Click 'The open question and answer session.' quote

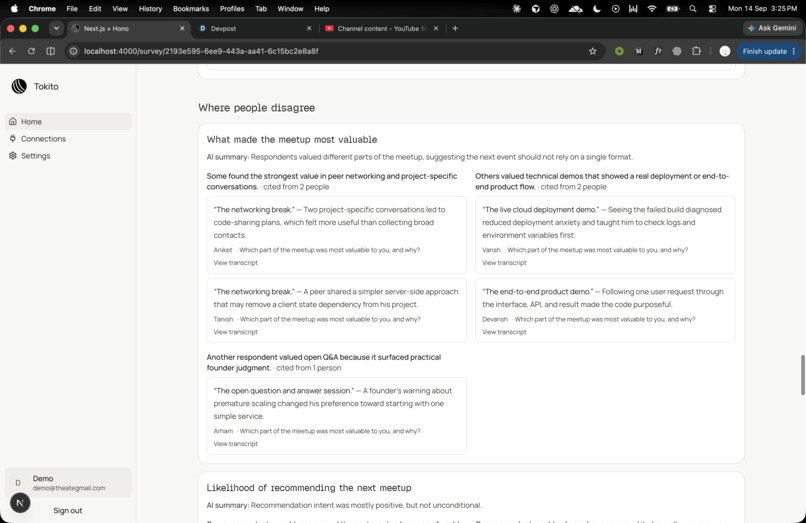click(284, 390)
